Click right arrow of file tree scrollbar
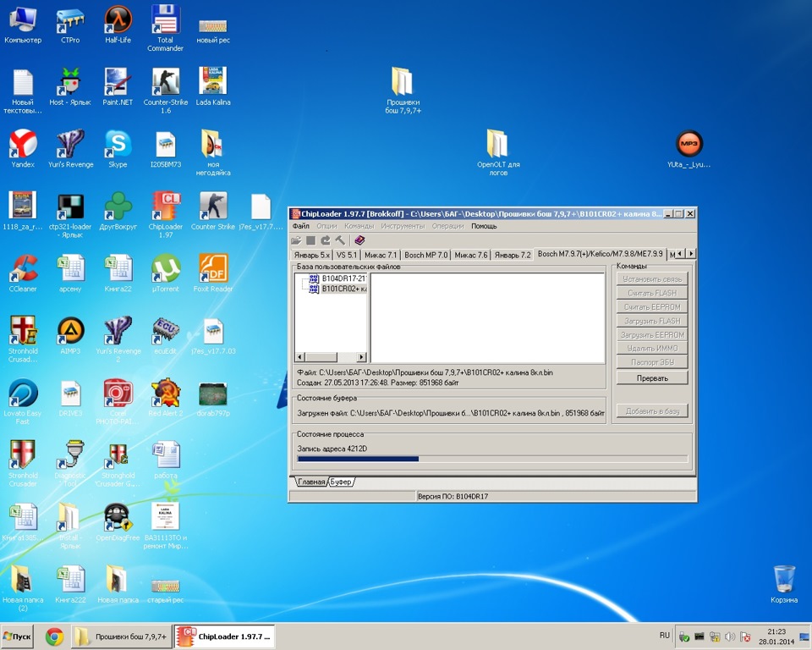Image resolution: width=812 pixels, height=650 pixels. point(361,357)
